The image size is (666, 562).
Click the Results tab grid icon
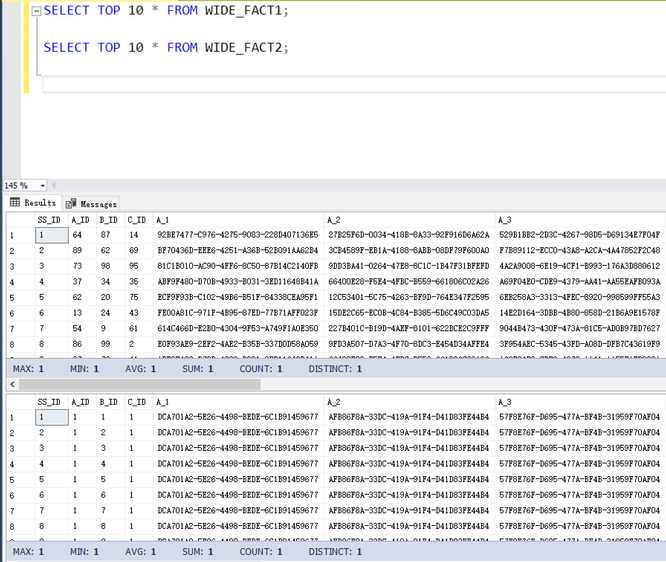tap(15, 202)
